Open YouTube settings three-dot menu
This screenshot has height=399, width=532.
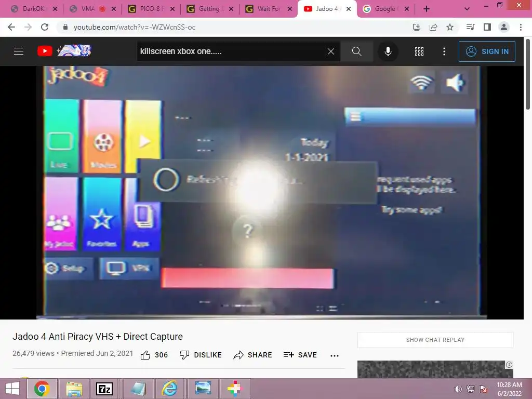tap(444, 51)
